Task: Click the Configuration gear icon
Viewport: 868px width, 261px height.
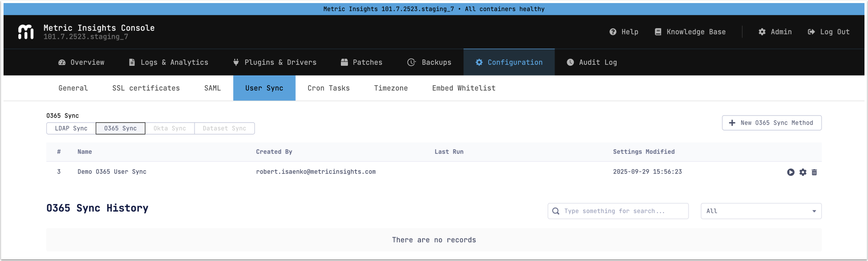Action: [479, 62]
